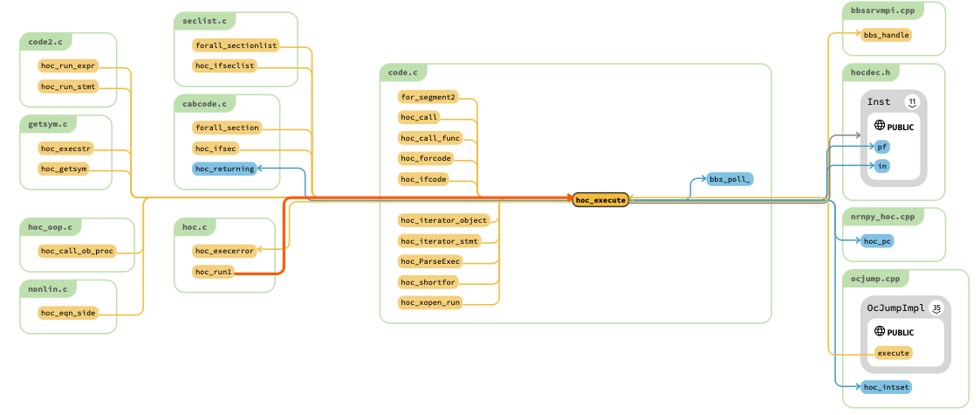Select the forall_sectionlist function node

[236, 45]
